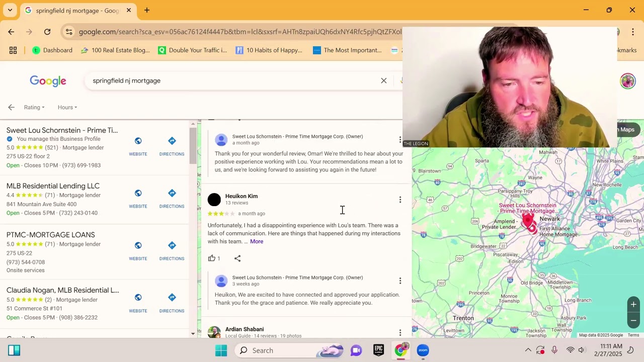Click the springfield nj mortgage search field
Screen dimensions: 644x362
pos(231,80)
